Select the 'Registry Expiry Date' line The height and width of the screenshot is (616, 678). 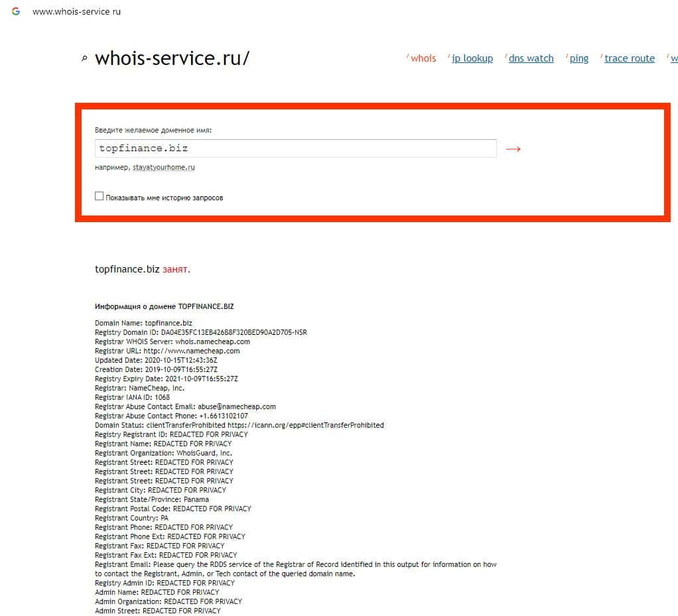point(167,379)
